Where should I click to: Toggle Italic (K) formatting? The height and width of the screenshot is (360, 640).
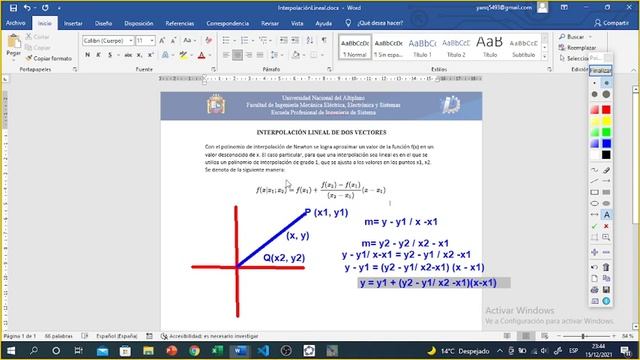point(98,55)
